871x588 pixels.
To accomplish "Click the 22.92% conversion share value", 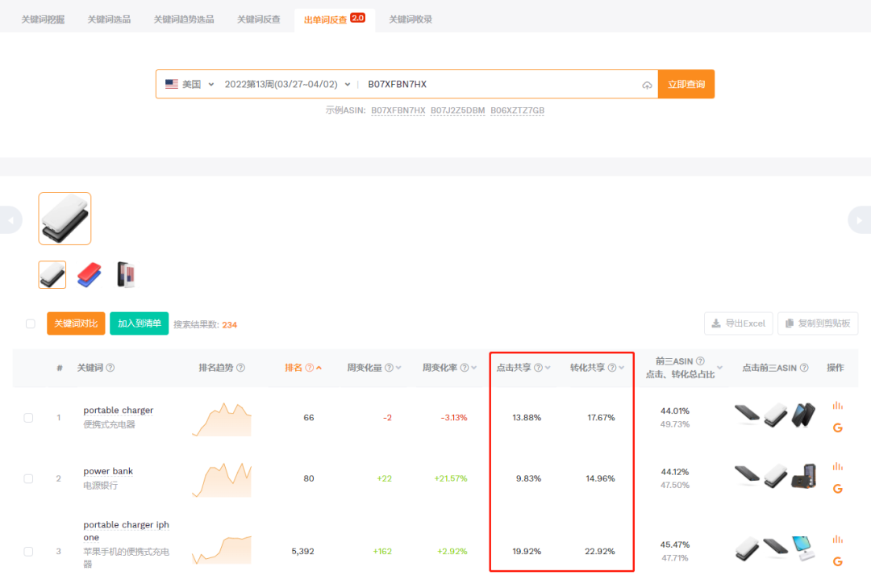I will pos(600,552).
